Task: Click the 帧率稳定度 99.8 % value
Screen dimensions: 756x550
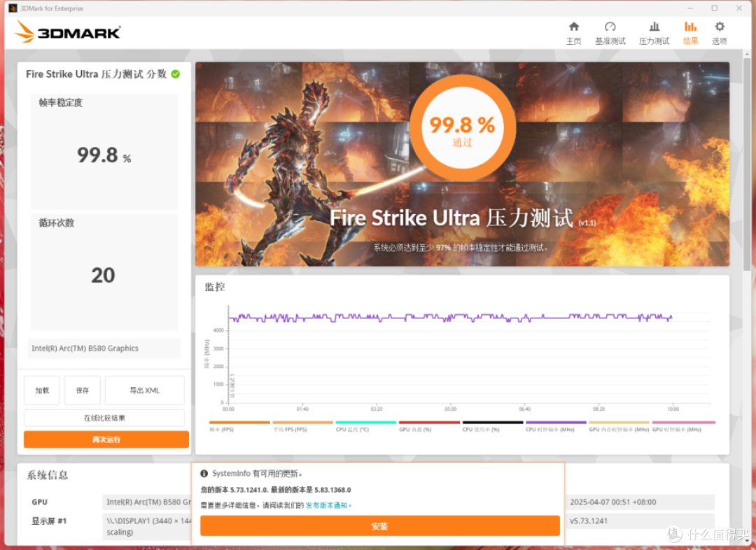Action: click(104, 155)
